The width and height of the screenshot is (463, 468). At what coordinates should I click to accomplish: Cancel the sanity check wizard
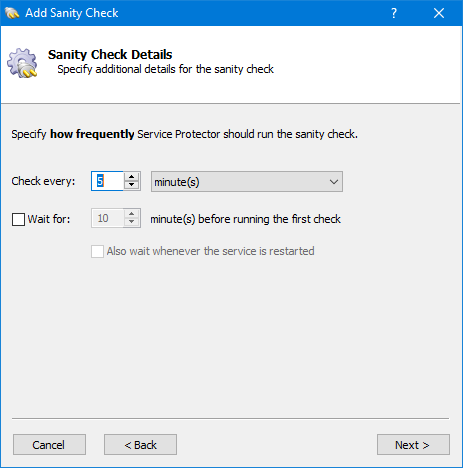[49, 444]
